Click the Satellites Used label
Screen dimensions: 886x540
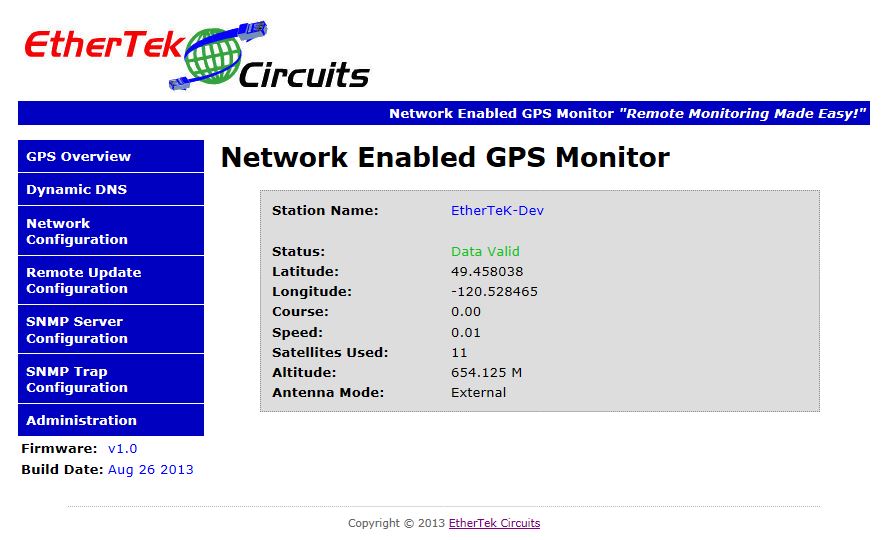(330, 352)
